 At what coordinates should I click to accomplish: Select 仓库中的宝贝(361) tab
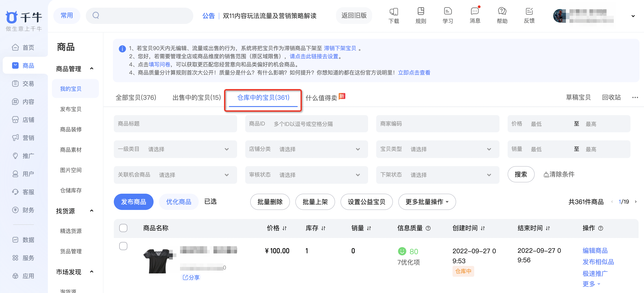click(263, 98)
